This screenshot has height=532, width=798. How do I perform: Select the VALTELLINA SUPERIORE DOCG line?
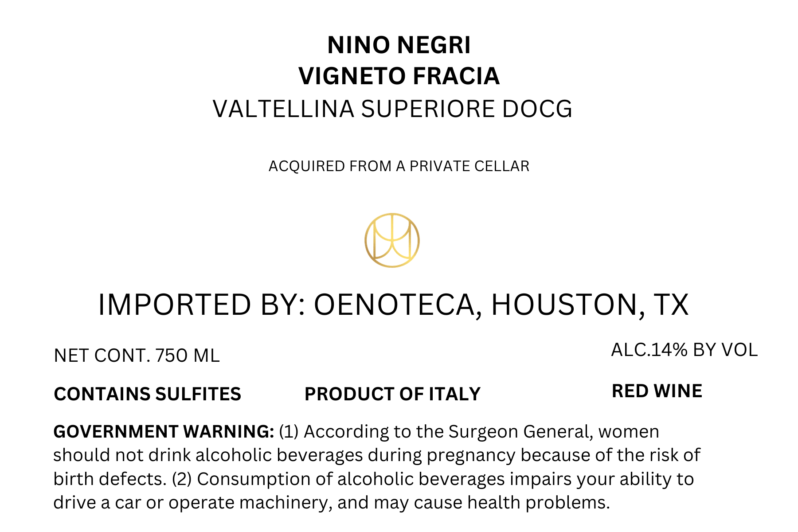point(392,109)
